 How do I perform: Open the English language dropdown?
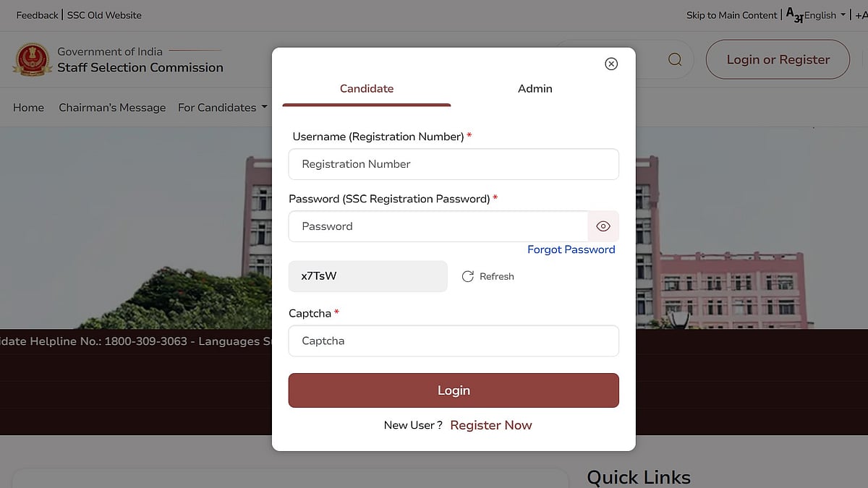click(x=825, y=15)
